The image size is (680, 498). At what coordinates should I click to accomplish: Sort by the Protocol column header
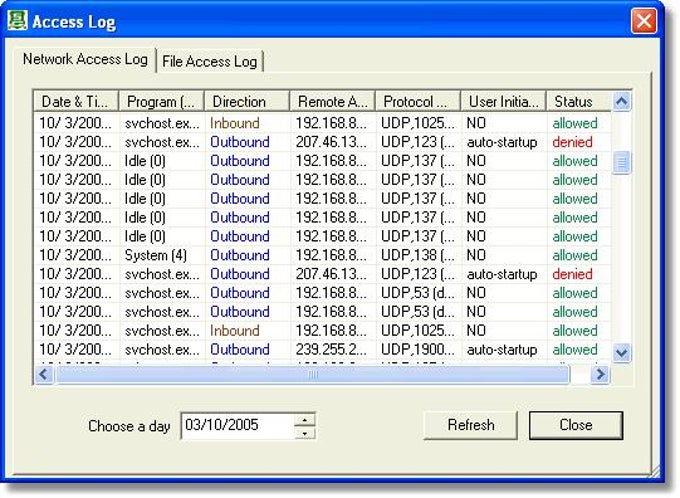(418, 102)
